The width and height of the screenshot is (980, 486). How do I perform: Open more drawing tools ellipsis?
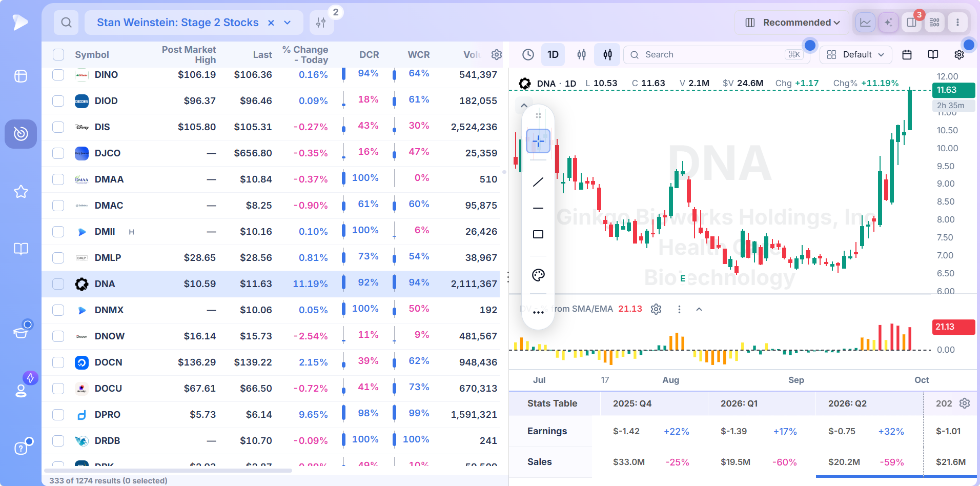click(538, 312)
